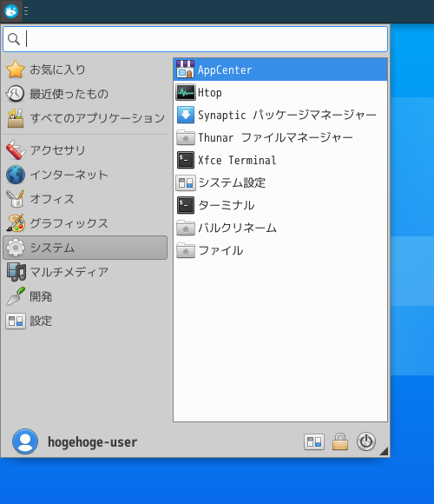Open the アクセサリ category
The height and width of the screenshot is (504, 434).
85,150
